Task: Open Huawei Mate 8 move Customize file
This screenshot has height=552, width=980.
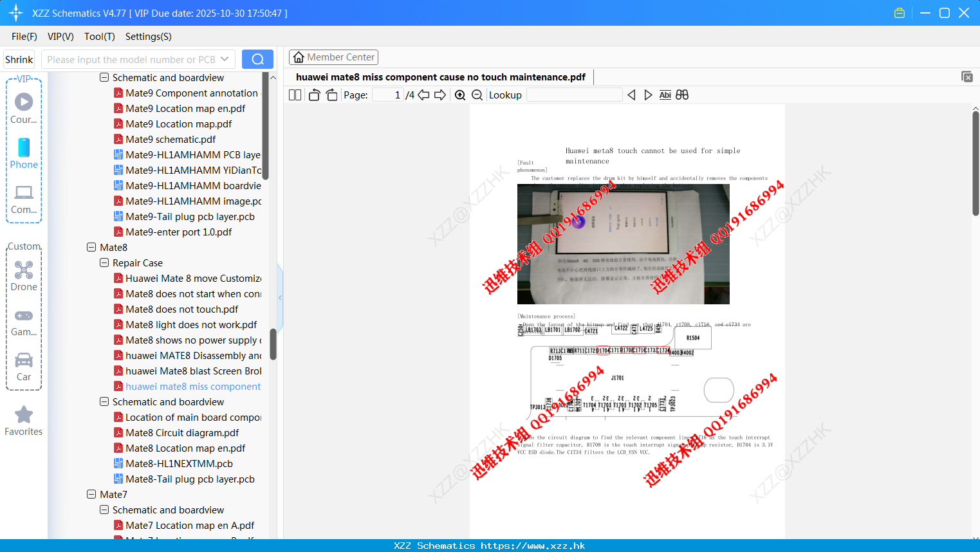Action: [187, 278]
